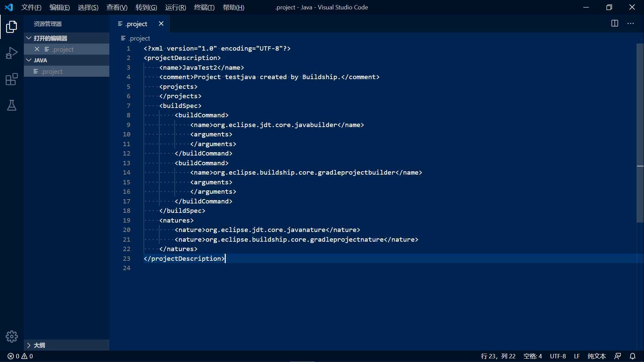Open the editor More Actions ellipsis menu
The height and width of the screenshot is (362, 644).
click(631, 23)
